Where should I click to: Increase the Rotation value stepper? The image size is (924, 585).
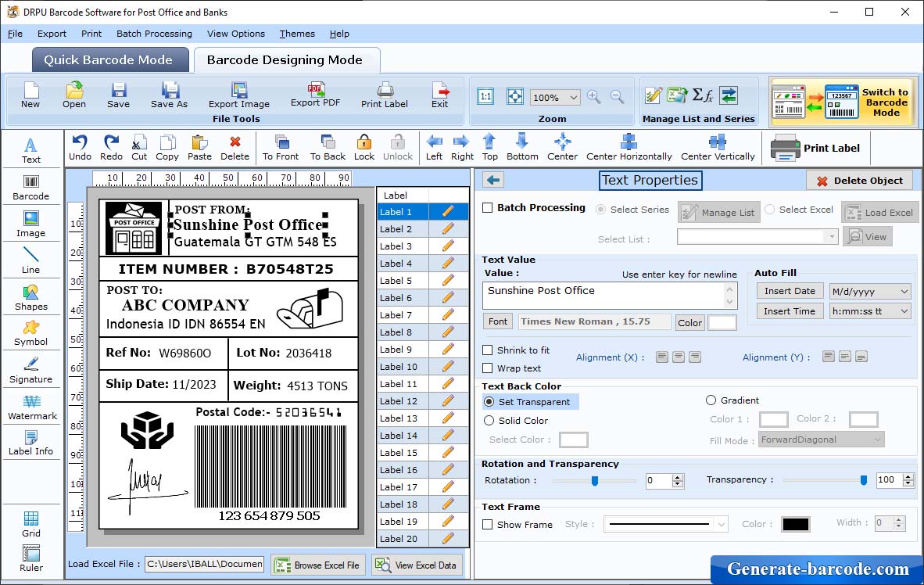pos(678,477)
